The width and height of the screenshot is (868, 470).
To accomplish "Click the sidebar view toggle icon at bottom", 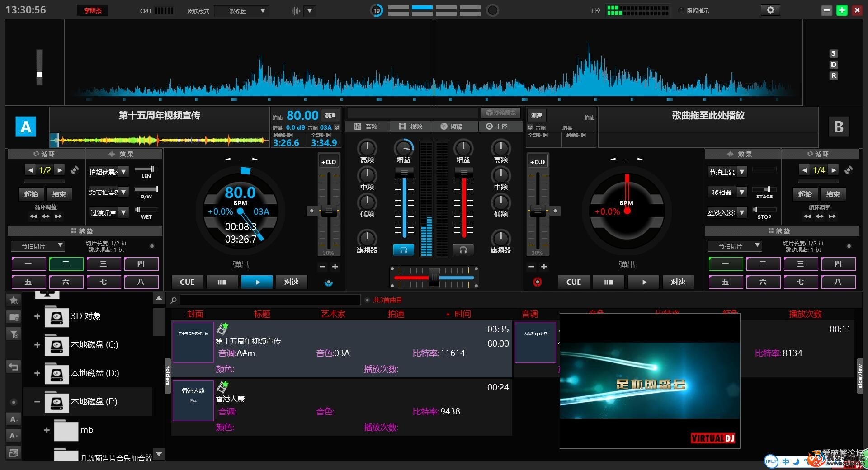I will 14,452.
